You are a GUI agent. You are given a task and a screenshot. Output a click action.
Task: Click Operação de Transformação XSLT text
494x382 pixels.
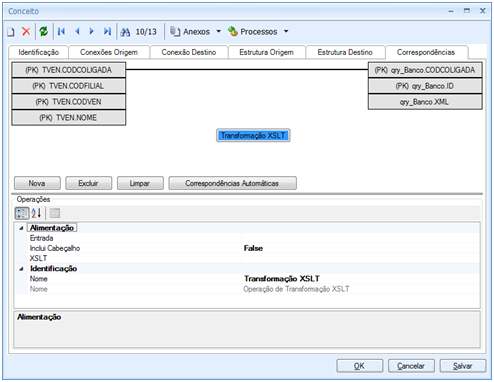296,289
